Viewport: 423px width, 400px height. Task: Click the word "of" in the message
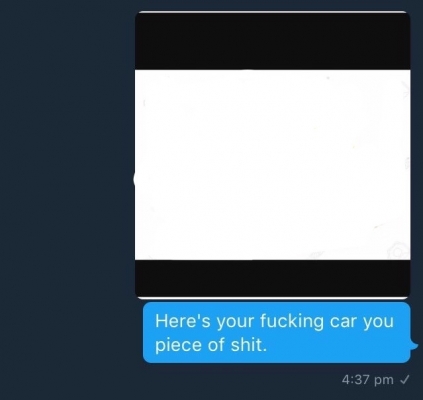tap(216, 345)
